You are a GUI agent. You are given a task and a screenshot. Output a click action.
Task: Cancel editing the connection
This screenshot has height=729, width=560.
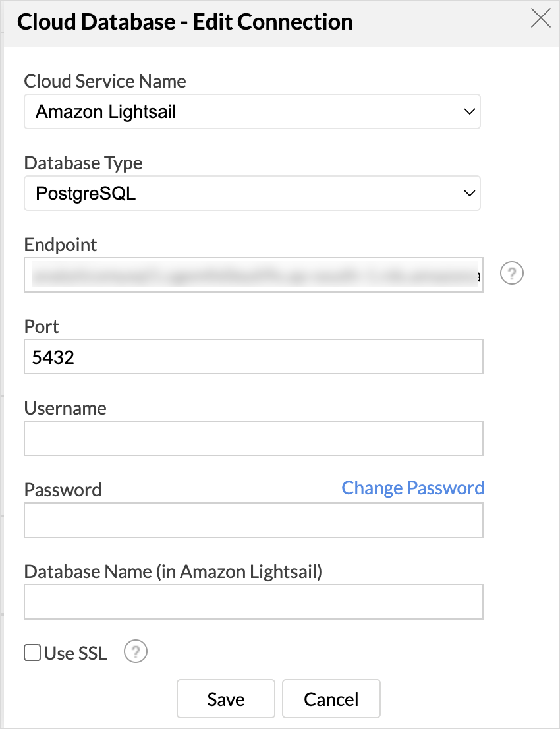coord(331,699)
